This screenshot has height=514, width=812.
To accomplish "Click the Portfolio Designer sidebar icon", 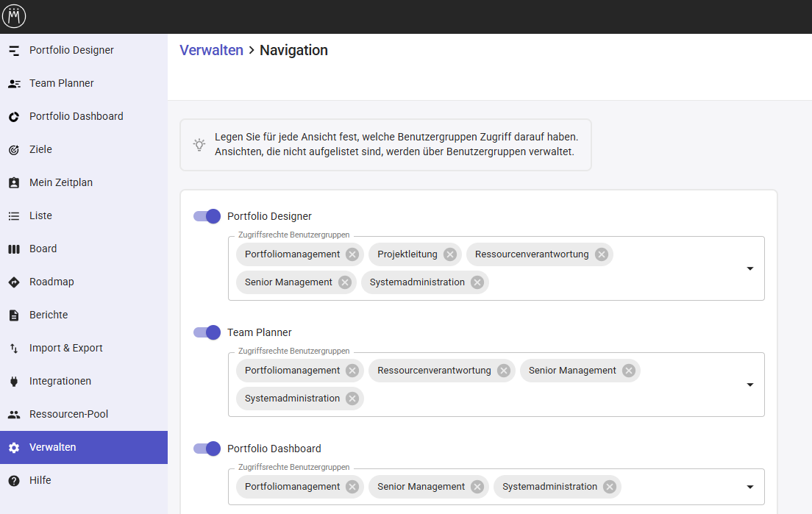I will tap(14, 50).
